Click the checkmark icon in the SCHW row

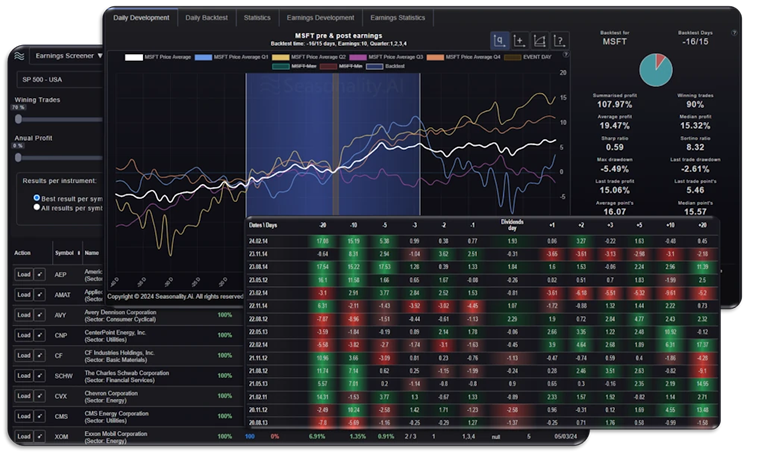(x=40, y=374)
